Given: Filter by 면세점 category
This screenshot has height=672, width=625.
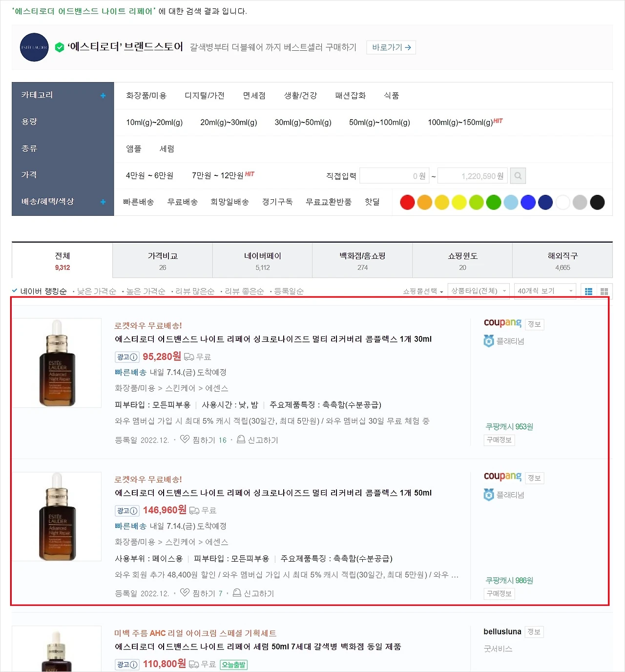Looking at the screenshot, I should pyautogui.click(x=254, y=96).
